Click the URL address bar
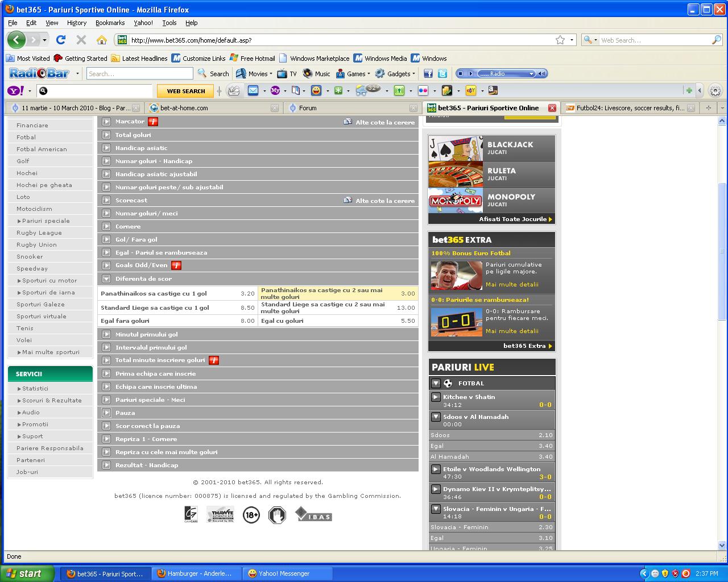 pyautogui.click(x=341, y=40)
